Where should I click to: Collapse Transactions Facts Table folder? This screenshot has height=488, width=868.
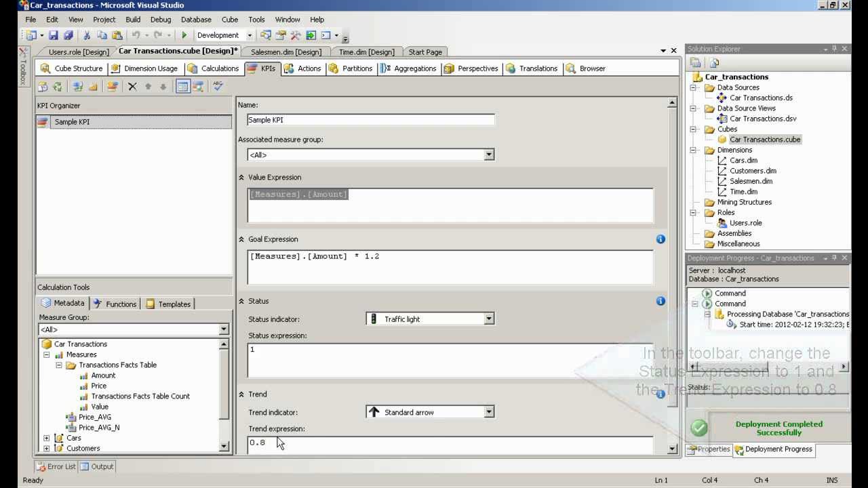pos(59,365)
